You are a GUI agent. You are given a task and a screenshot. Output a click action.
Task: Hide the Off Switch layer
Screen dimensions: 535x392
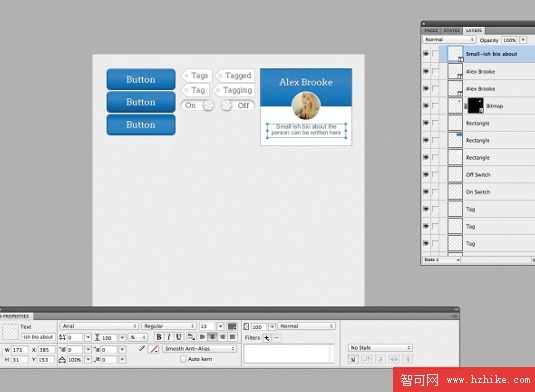tap(426, 175)
